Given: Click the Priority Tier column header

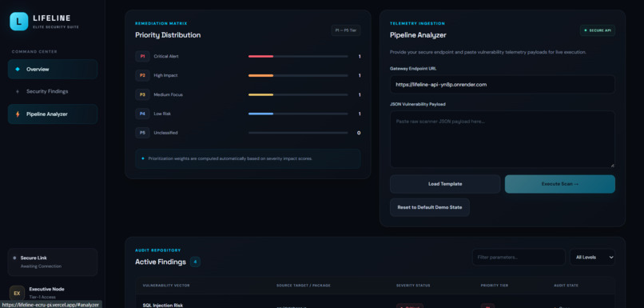Looking at the screenshot, I should pyautogui.click(x=495, y=286).
